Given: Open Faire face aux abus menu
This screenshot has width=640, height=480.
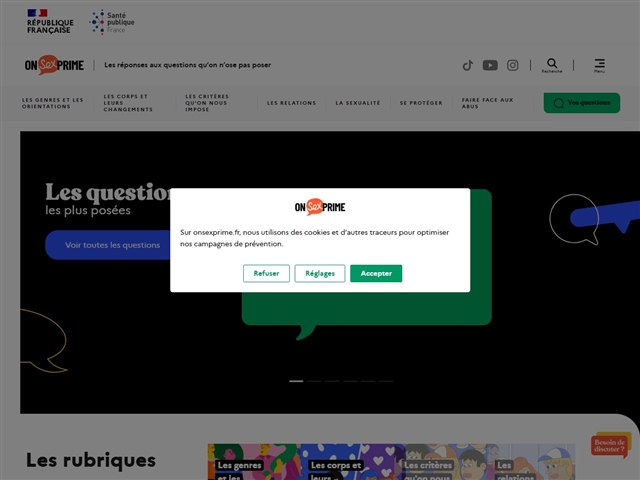Looking at the screenshot, I should pos(487,103).
